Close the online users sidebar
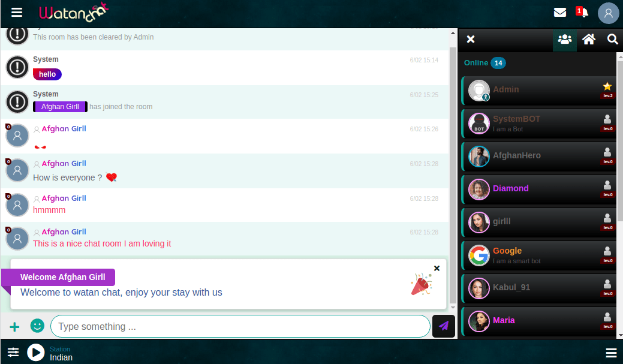 [471, 39]
